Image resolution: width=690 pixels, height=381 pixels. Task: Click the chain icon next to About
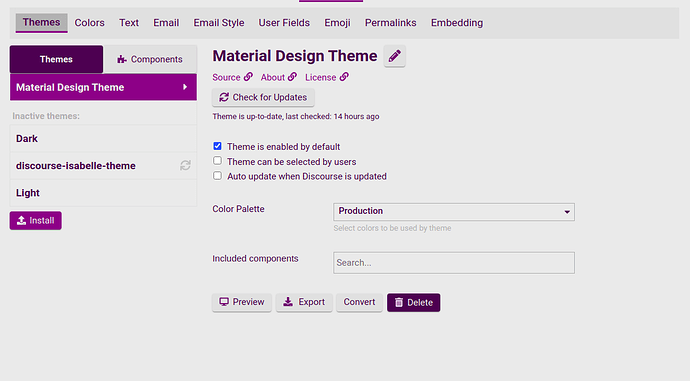pos(292,77)
